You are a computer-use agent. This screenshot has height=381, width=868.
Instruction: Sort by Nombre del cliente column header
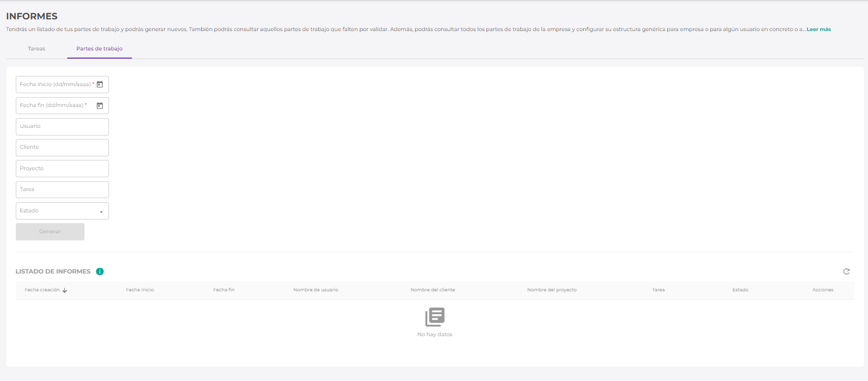click(x=432, y=290)
